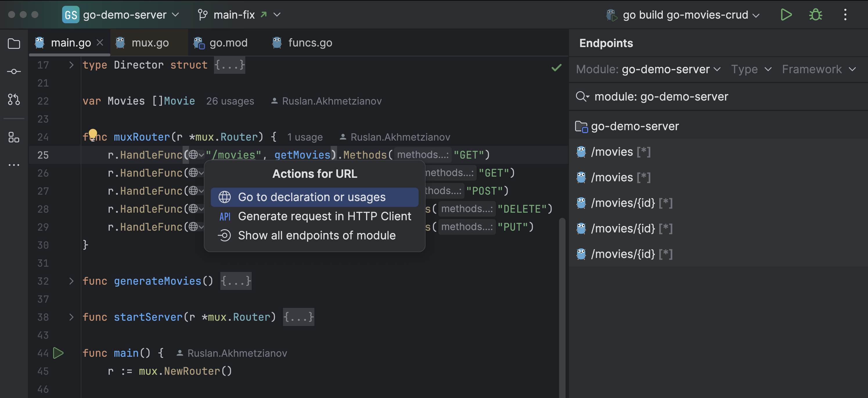The width and height of the screenshot is (868, 398).
Task: Open the Project tool window folder icon
Action: 14,44
